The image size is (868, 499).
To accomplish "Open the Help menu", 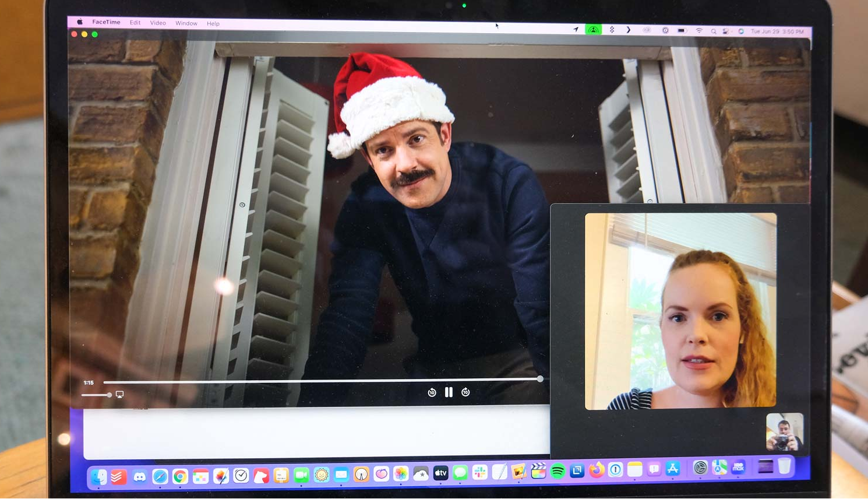I will [x=213, y=24].
